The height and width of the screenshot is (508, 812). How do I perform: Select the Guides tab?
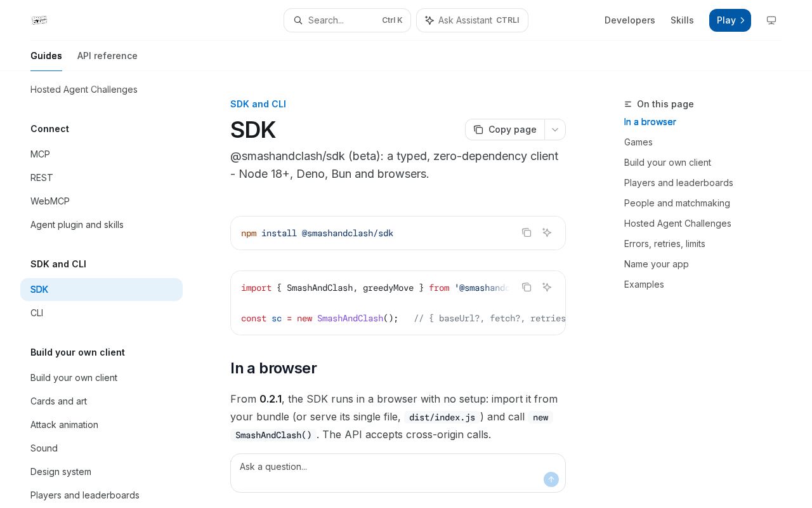coord(46,56)
